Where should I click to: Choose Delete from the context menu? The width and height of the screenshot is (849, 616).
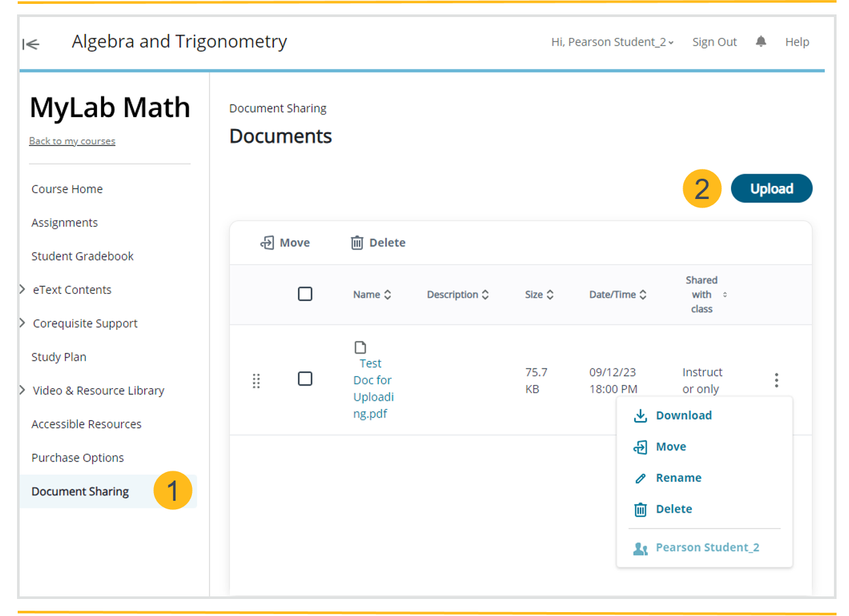(x=674, y=509)
